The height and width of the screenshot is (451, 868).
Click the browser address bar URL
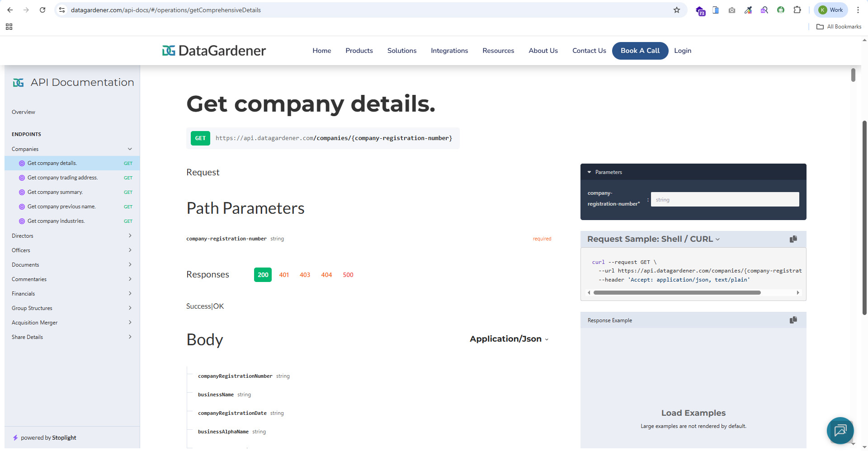(166, 10)
